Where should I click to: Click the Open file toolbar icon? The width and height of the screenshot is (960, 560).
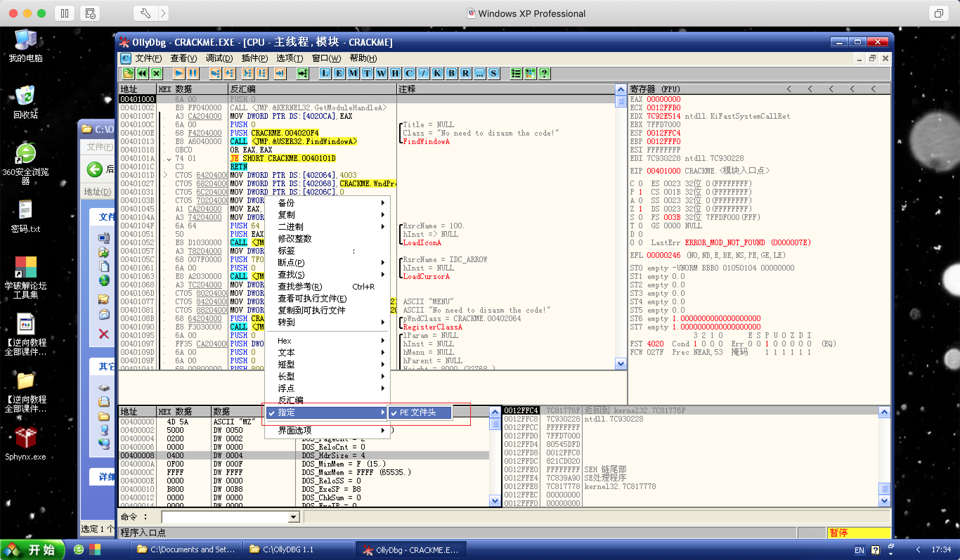pos(128,73)
